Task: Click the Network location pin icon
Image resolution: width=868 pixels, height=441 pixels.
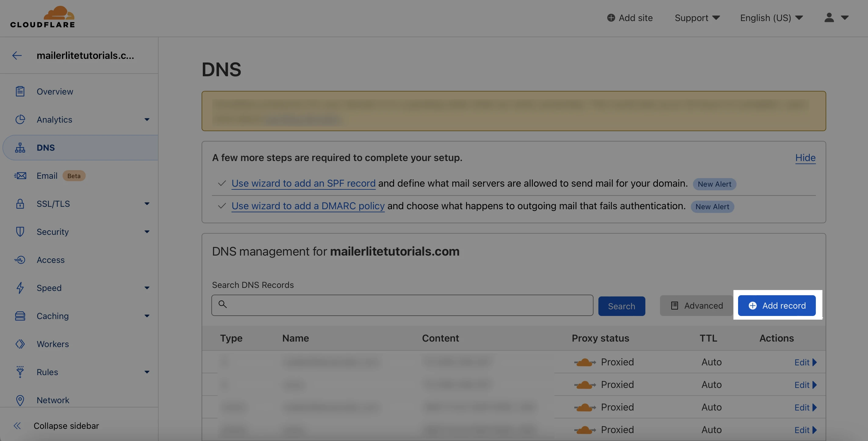Action: 20,400
